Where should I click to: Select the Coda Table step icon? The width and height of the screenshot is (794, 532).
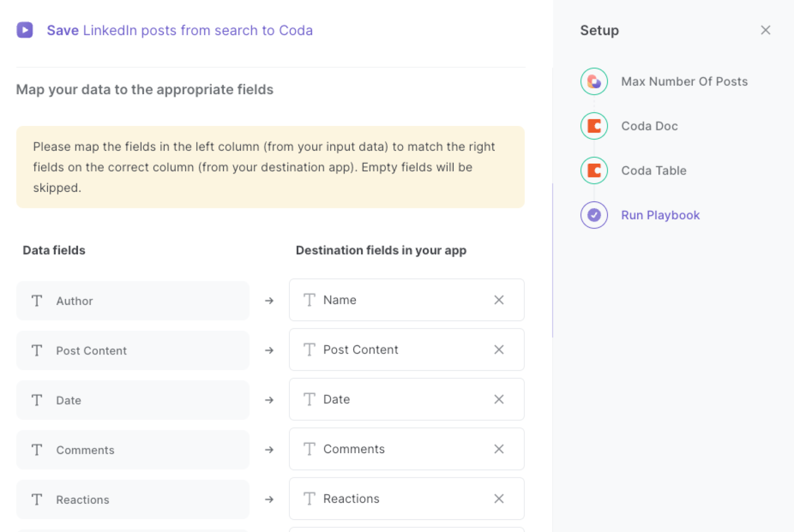point(594,171)
